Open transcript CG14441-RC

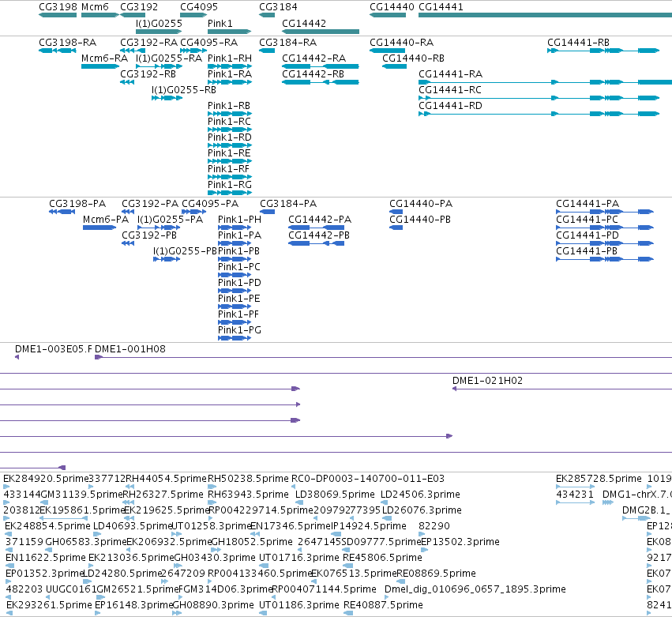coord(450,89)
